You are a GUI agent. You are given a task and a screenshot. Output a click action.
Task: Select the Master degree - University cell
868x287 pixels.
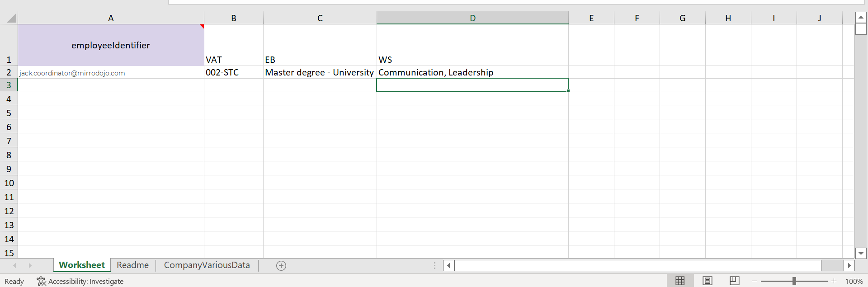coord(320,72)
